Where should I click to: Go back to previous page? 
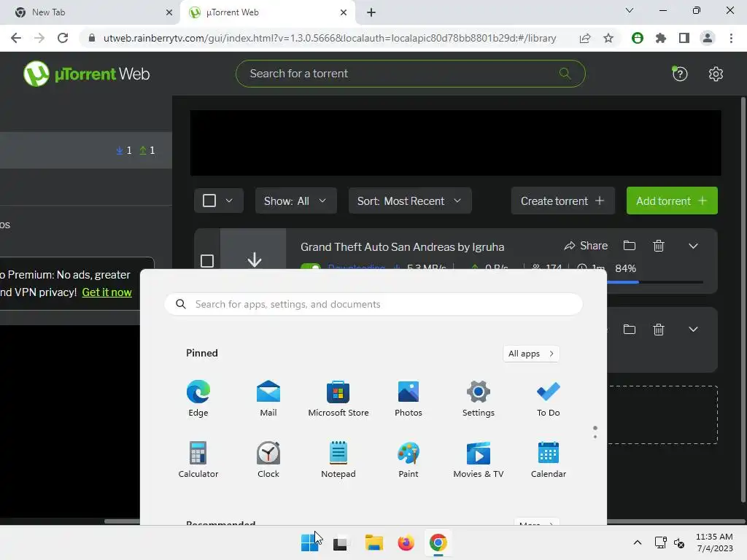(16, 38)
